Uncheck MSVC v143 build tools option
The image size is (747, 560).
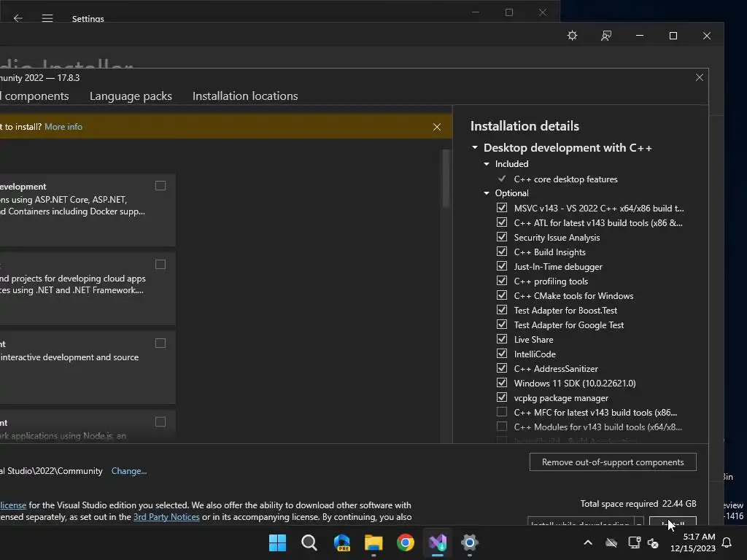(x=502, y=208)
